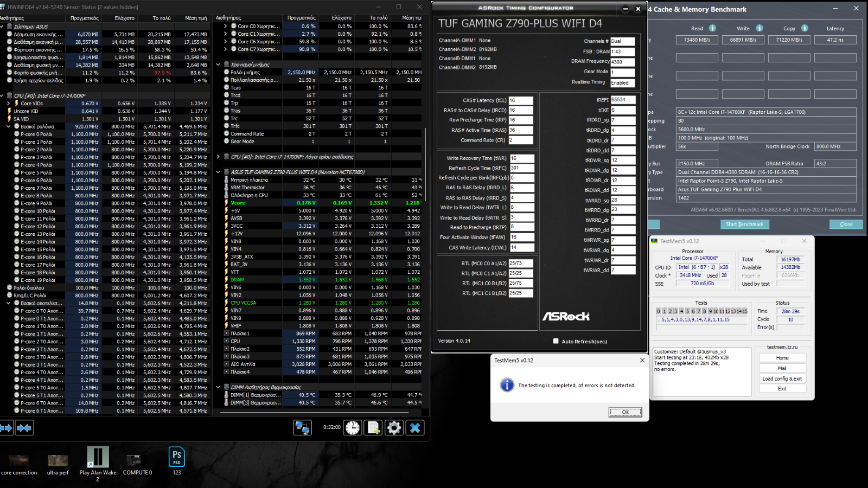The height and width of the screenshot is (488, 868).
Task: Click test number 15 box in TestMem5
Action: [745, 311]
